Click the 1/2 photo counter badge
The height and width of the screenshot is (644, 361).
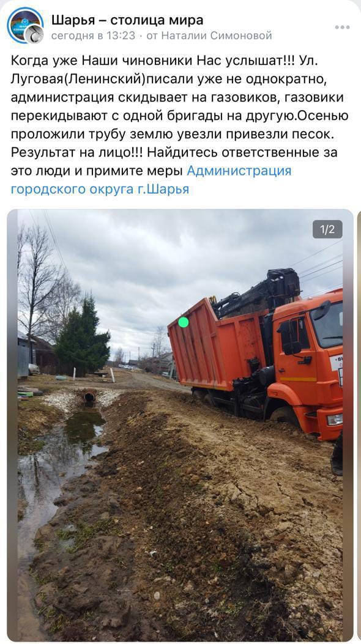327,229
